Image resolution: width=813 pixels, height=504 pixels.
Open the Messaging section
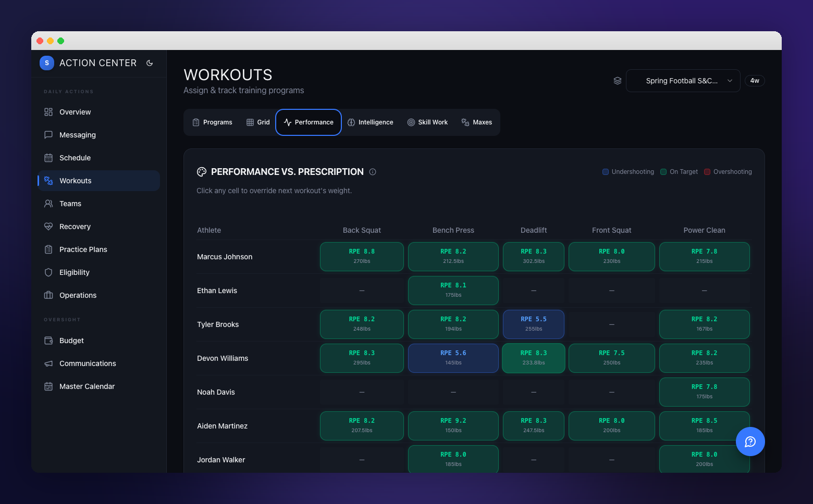[x=98, y=135]
